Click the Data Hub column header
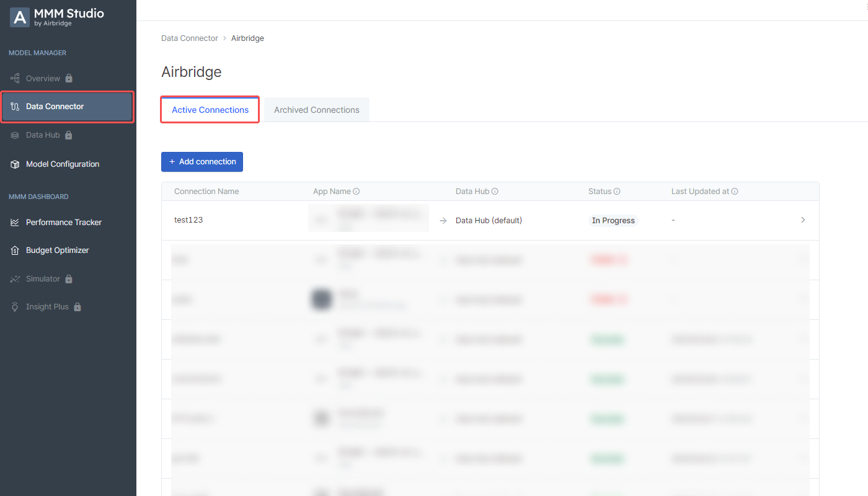The width and height of the screenshot is (868, 496). click(x=472, y=192)
